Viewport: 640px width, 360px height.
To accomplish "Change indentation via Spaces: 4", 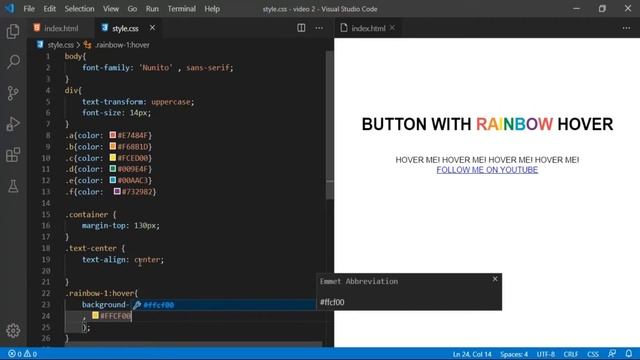I will click(x=514, y=354).
